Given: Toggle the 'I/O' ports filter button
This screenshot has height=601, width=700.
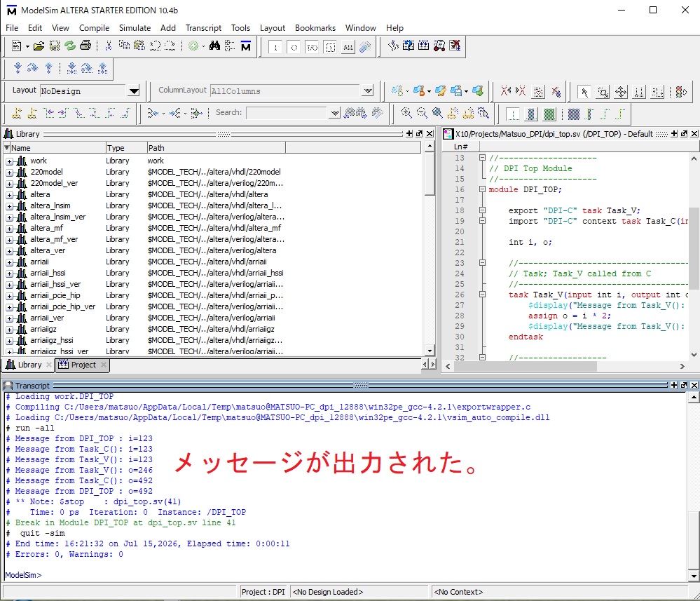Looking at the screenshot, I should point(312,47).
